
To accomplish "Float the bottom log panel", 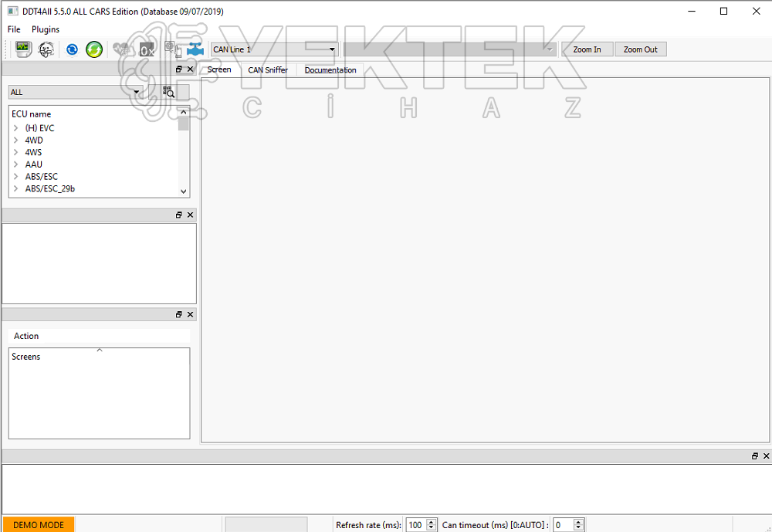I will (755, 456).
